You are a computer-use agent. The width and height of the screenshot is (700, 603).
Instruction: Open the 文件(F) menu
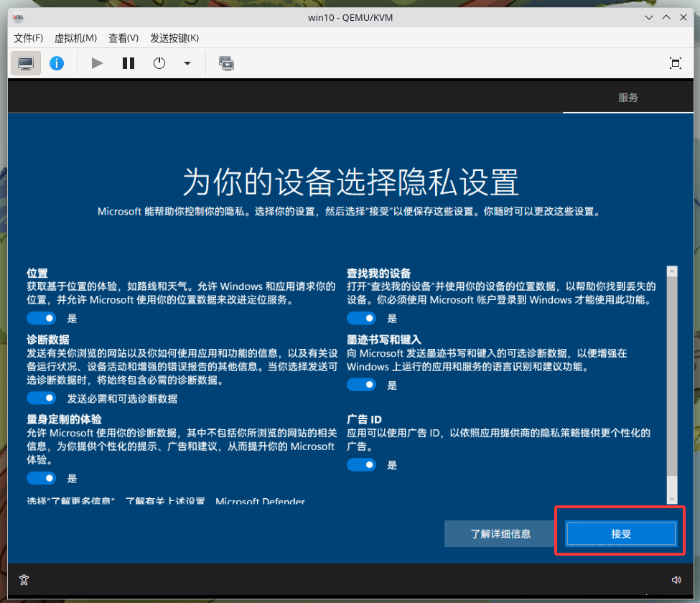(29, 38)
